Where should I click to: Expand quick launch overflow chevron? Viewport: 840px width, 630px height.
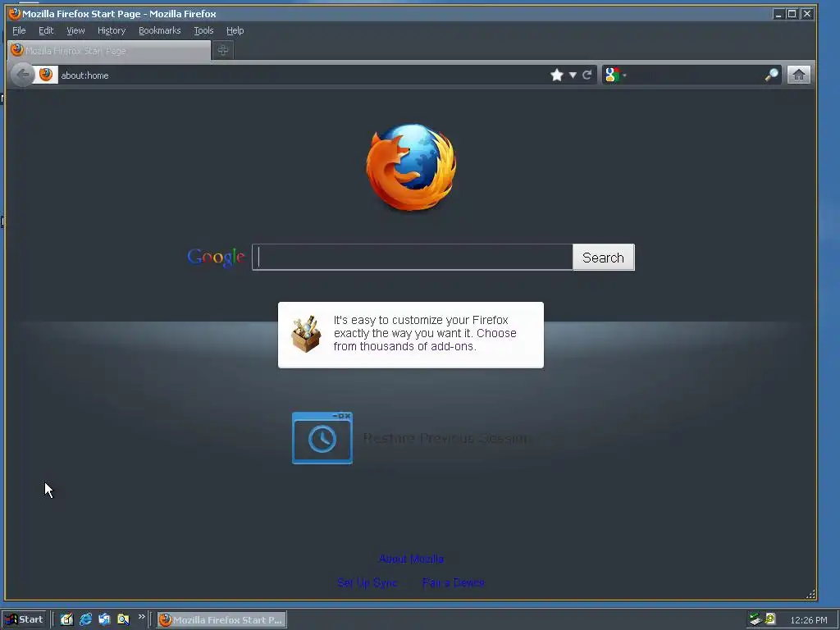[141, 617]
